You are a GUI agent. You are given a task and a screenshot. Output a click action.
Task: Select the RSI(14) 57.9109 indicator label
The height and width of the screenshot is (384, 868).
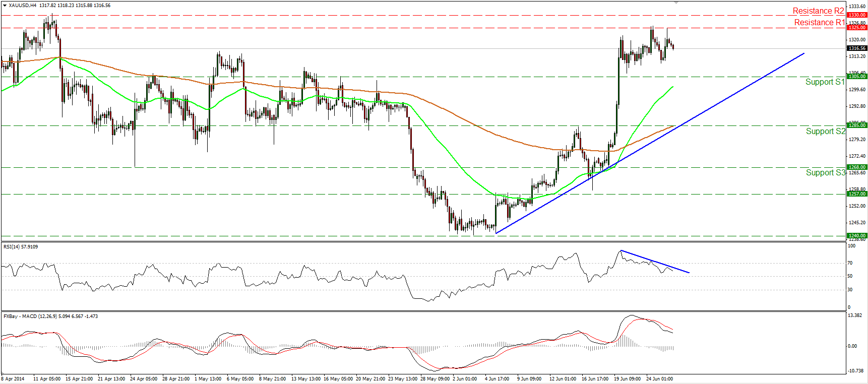pyautogui.click(x=21, y=246)
